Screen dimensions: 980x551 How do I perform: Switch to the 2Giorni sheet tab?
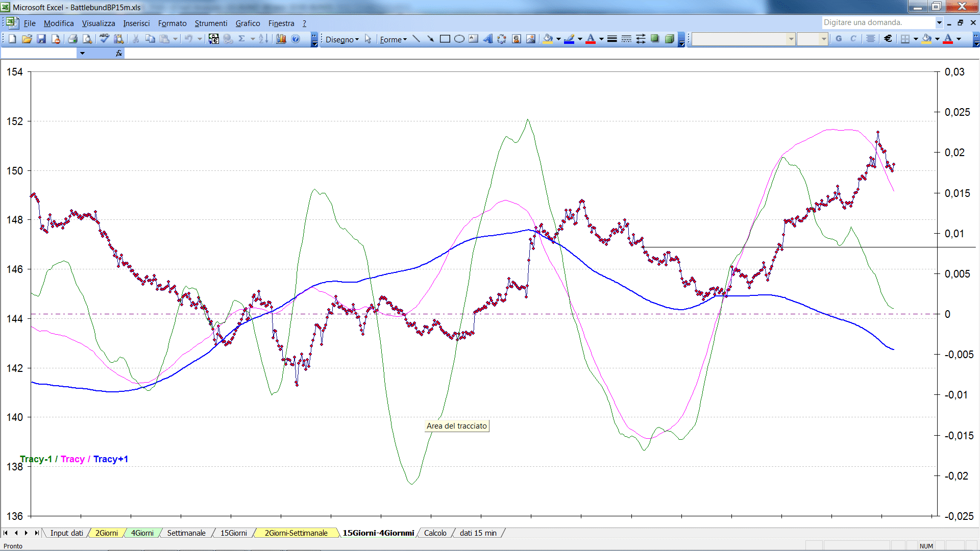tap(107, 533)
